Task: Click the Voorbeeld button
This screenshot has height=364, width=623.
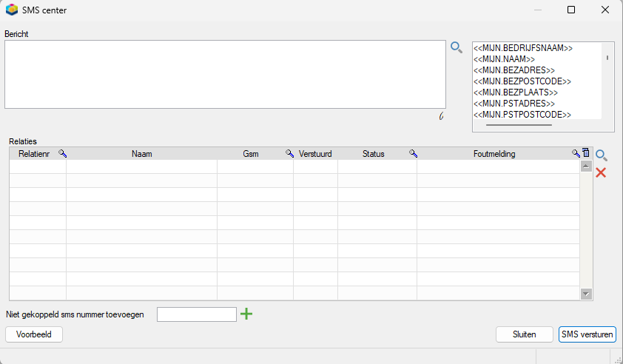Action: pos(34,334)
